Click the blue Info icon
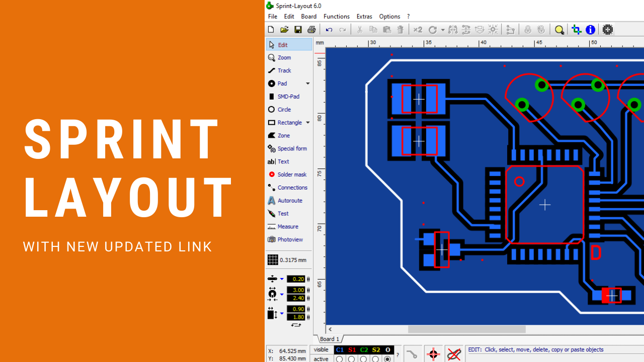644x362 pixels. (x=591, y=30)
